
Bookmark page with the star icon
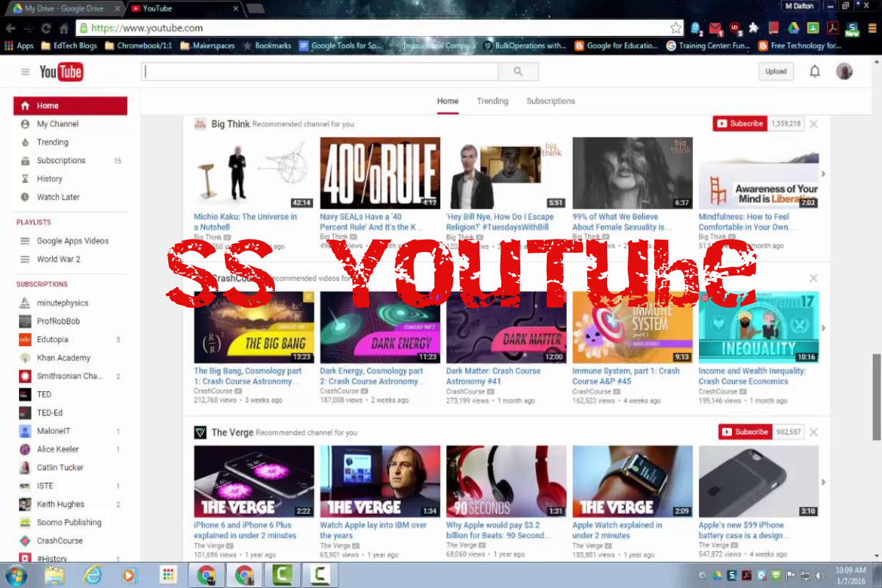(x=675, y=28)
